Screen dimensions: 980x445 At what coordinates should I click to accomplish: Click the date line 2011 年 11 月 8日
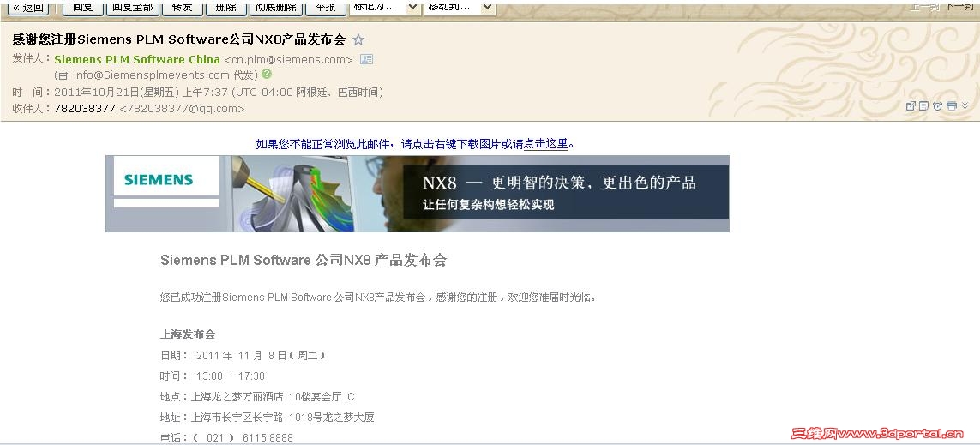click(243, 355)
